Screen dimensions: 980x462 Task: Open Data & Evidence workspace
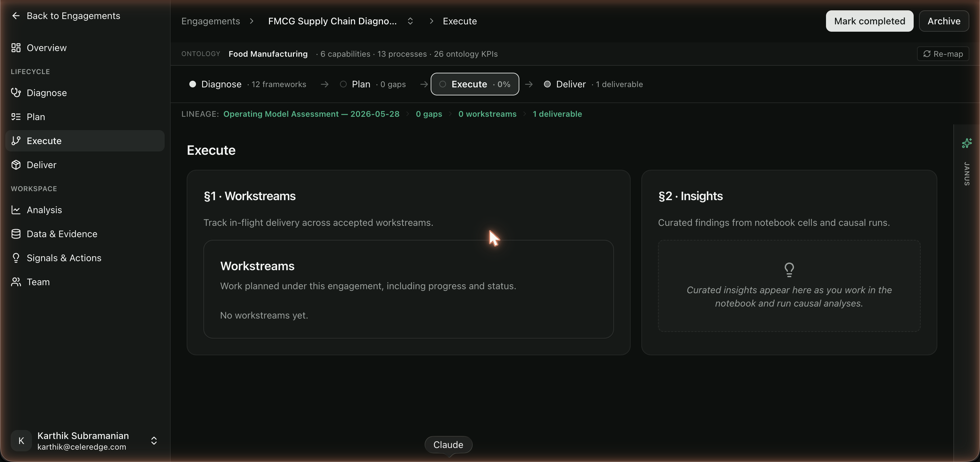85,234
